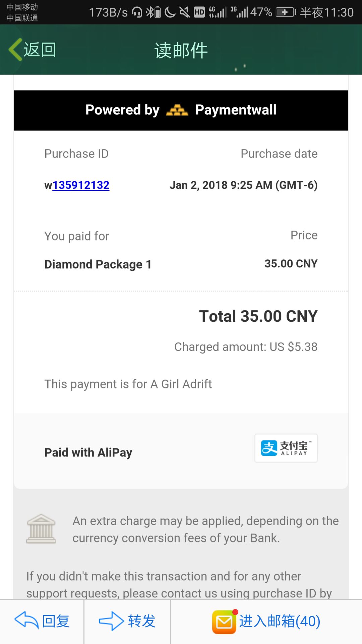The width and height of the screenshot is (362, 644).
Task: Tap the 读邮件 header title
Action: tap(181, 50)
